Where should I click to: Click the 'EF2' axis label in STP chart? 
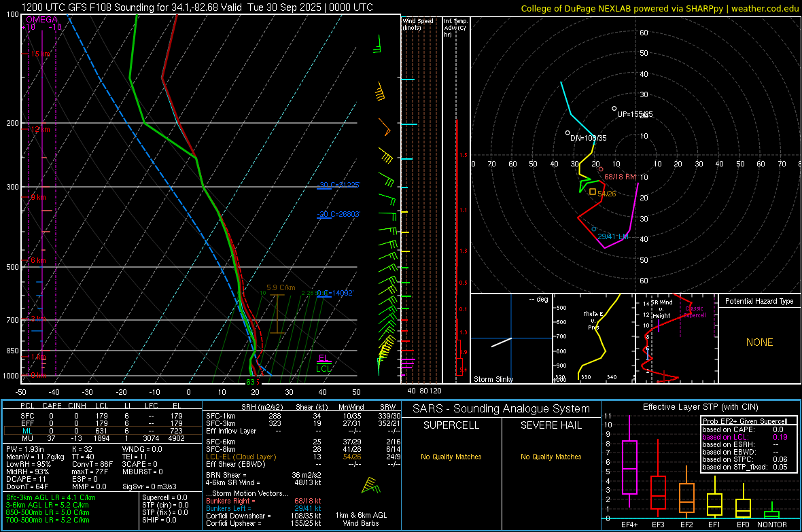click(686, 525)
